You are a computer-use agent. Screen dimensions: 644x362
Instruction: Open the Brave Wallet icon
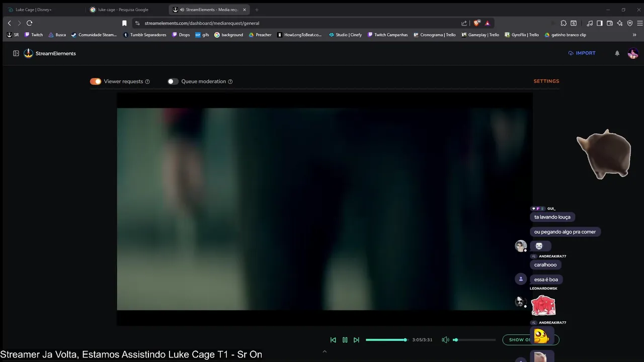(x=610, y=23)
